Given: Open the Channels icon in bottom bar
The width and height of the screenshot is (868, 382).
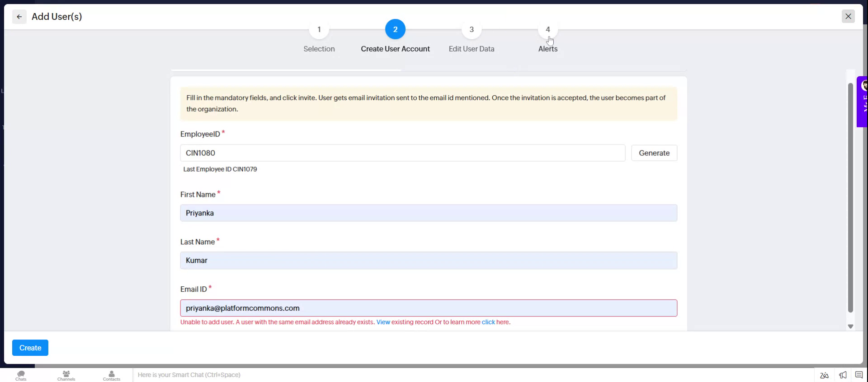Looking at the screenshot, I should pyautogui.click(x=66, y=376).
